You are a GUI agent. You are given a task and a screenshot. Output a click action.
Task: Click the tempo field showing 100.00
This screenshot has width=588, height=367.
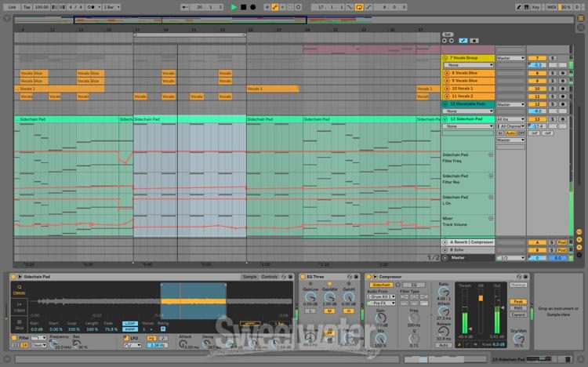[x=42, y=7]
